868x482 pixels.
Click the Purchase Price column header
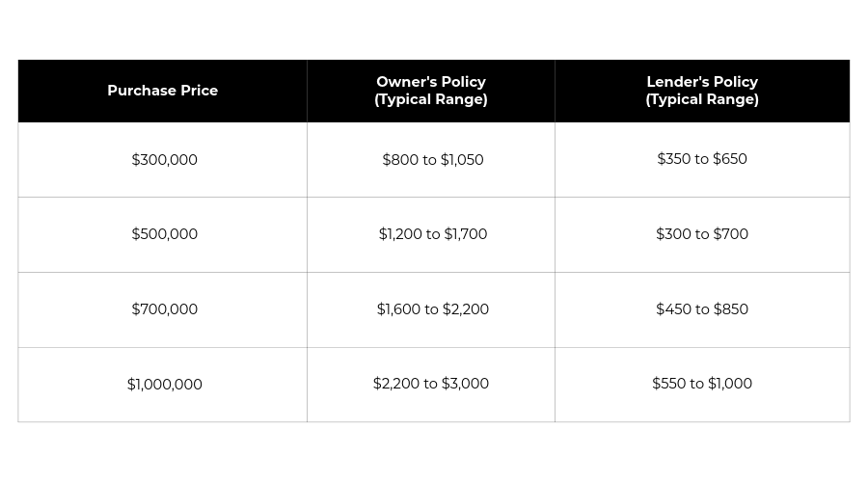click(162, 91)
